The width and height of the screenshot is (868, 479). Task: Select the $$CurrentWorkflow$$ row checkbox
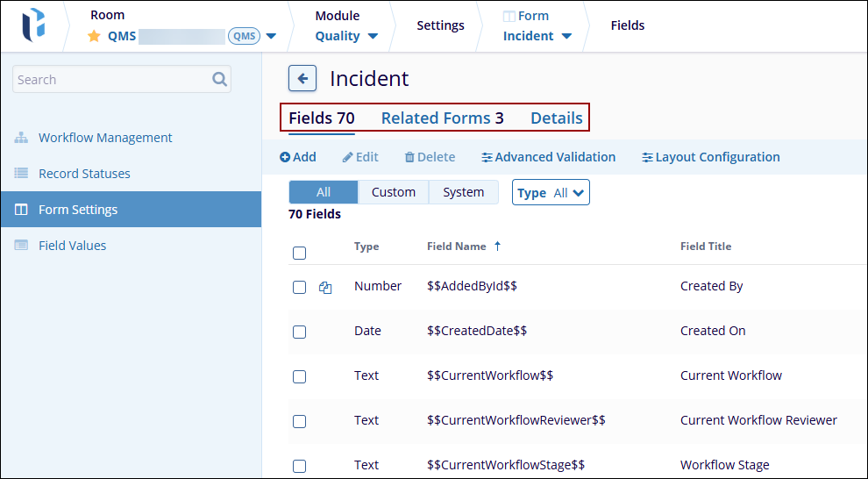[x=300, y=376]
